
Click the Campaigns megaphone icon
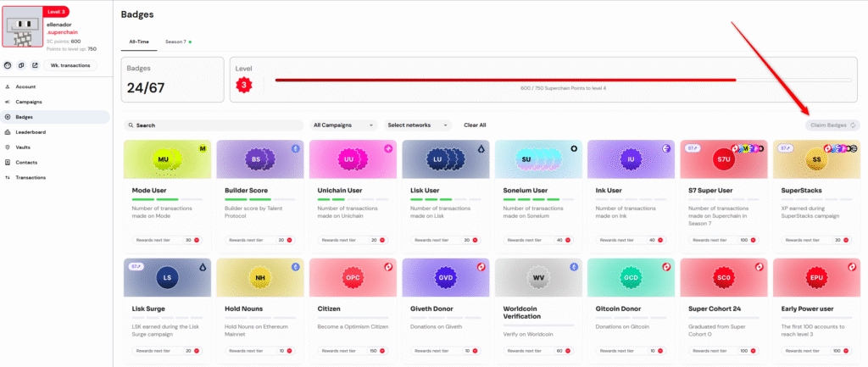click(7, 102)
